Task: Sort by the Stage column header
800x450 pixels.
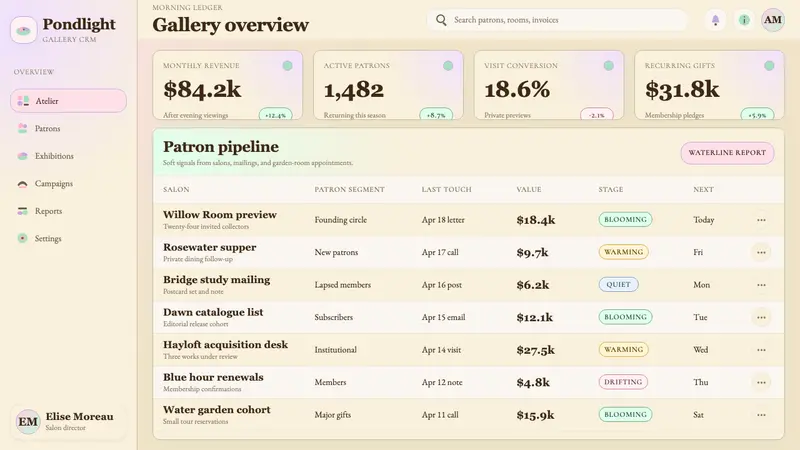Action: coord(611,189)
